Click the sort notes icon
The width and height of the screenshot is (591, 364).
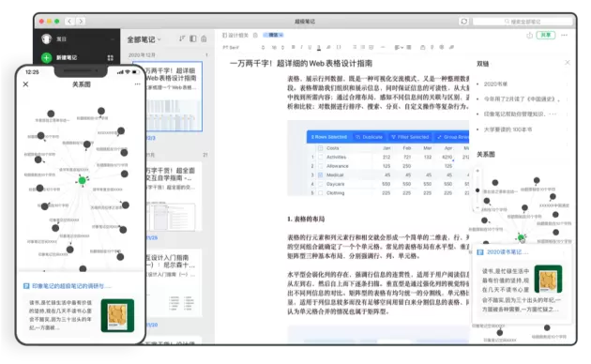182,38
